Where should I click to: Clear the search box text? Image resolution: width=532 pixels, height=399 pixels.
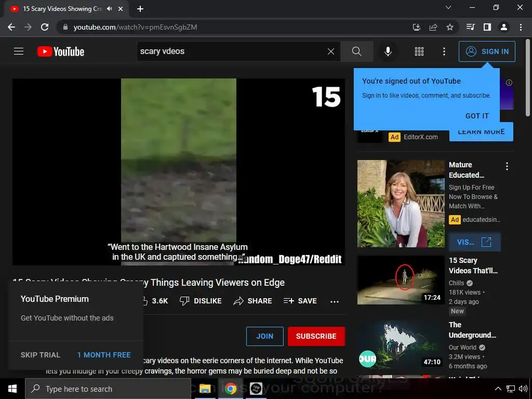pos(331,51)
